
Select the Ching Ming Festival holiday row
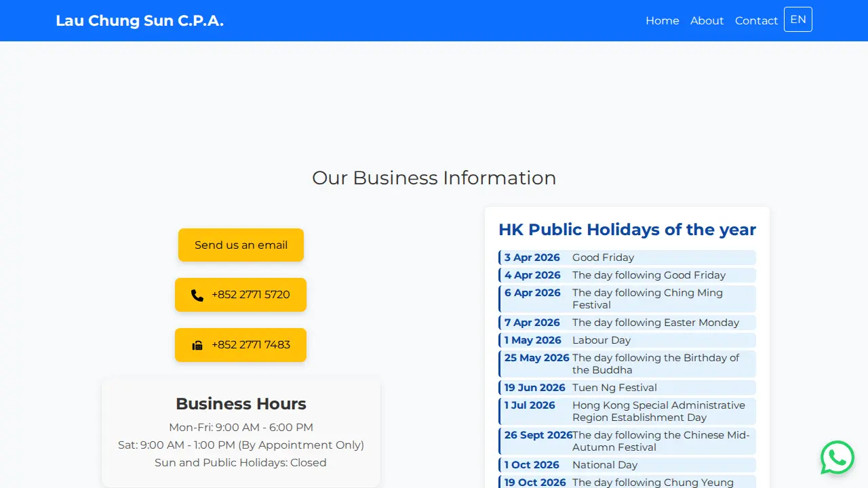[x=627, y=299]
